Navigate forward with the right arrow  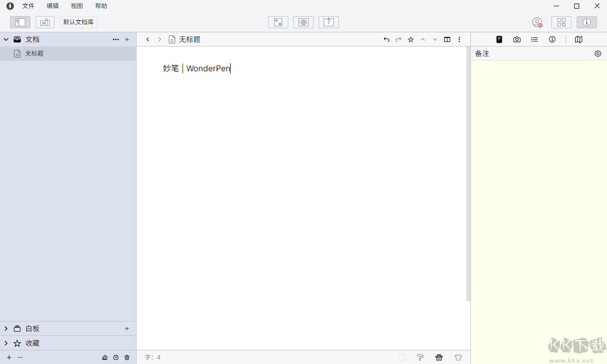pos(160,39)
